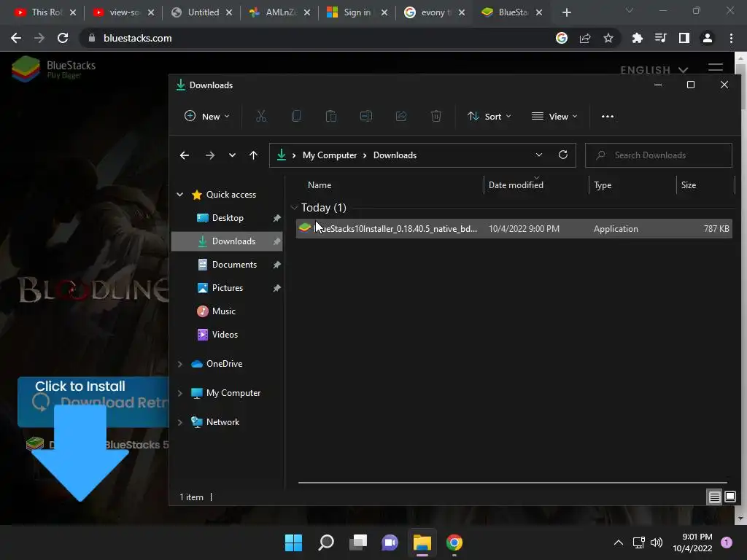Open Task View on taskbar
This screenshot has width=747, height=560.
(358, 542)
